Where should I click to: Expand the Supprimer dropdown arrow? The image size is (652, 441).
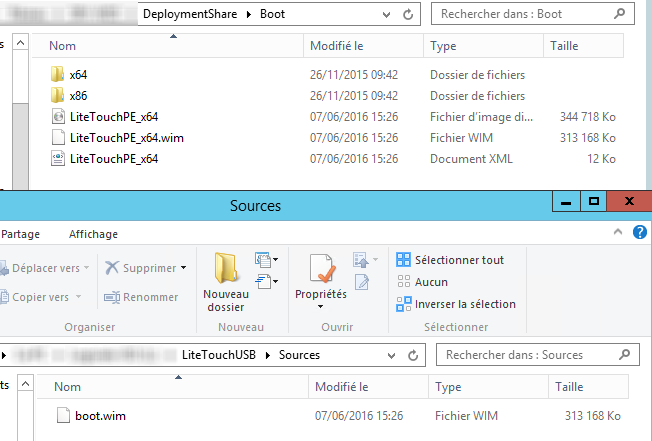184,268
